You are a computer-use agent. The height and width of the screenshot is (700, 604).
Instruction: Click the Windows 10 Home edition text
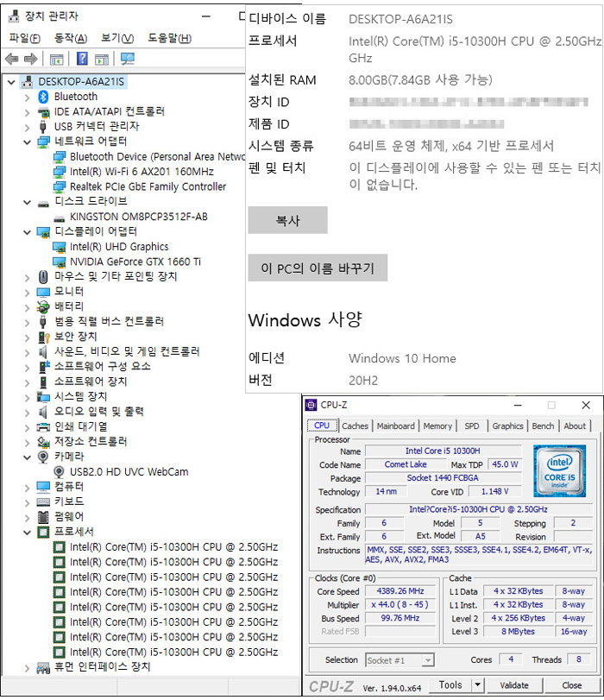[402, 358]
